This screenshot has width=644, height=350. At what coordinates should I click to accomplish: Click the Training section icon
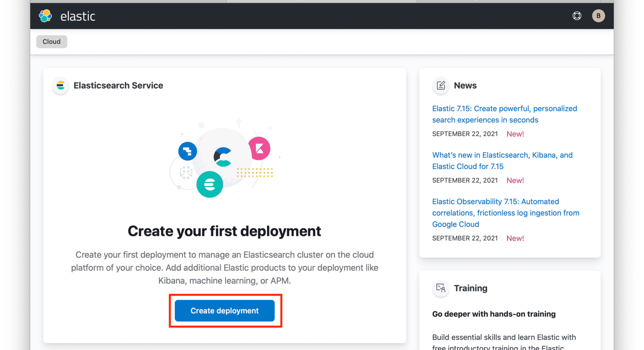point(441,288)
